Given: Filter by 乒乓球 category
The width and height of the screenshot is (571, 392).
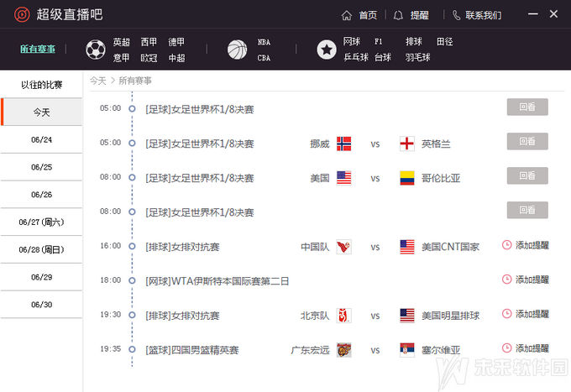Looking at the screenshot, I should click(356, 57).
